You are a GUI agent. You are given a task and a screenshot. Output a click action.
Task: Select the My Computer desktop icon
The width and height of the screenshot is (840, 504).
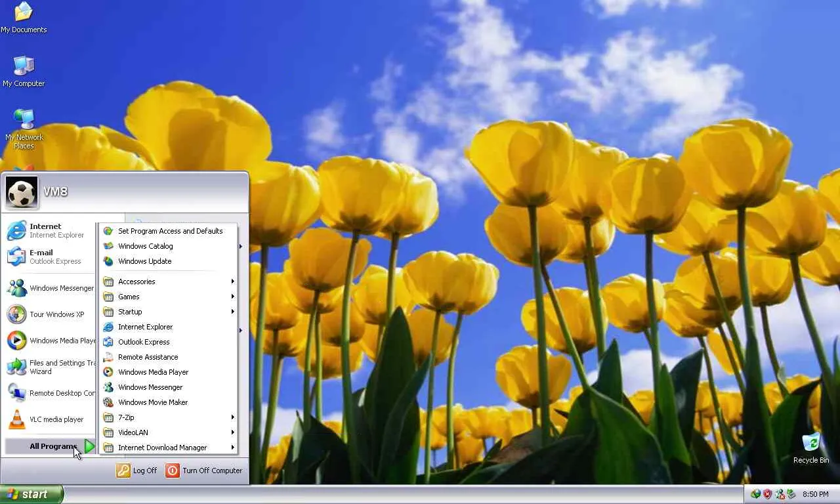pos(24,72)
